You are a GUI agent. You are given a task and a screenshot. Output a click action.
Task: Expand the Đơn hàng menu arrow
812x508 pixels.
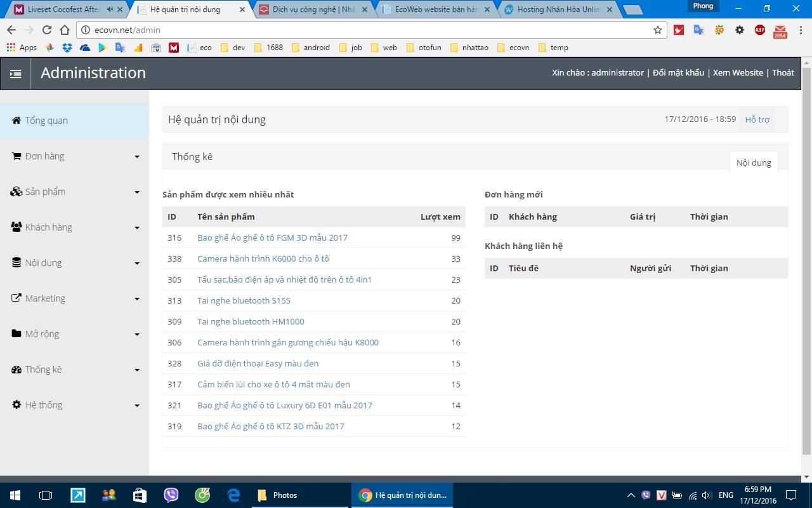[x=136, y=157]
